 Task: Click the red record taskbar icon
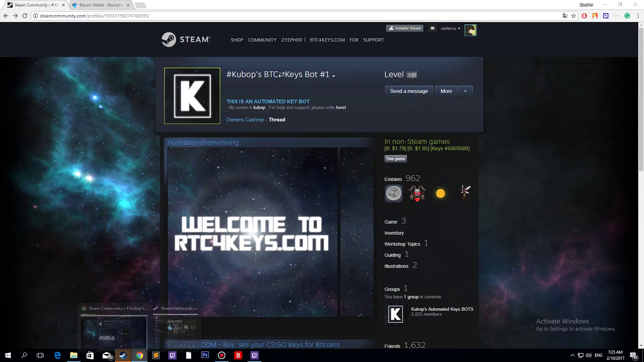pyautogui.click(x=221, y=355)
